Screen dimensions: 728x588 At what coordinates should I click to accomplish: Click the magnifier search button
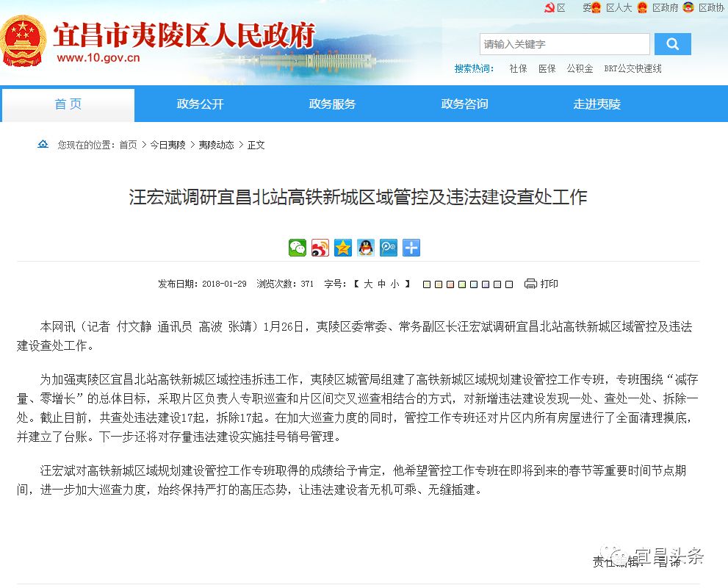click(x=673, y=44)
